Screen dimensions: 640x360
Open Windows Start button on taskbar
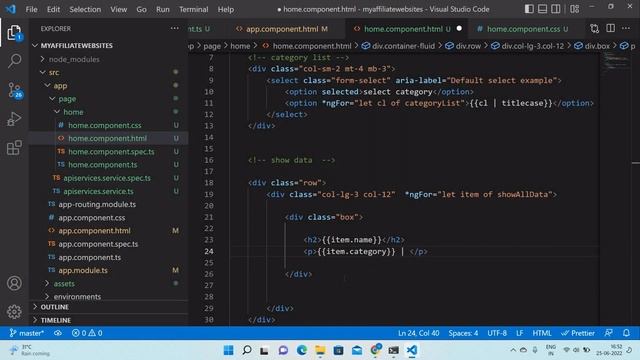[x=229, y=350]
